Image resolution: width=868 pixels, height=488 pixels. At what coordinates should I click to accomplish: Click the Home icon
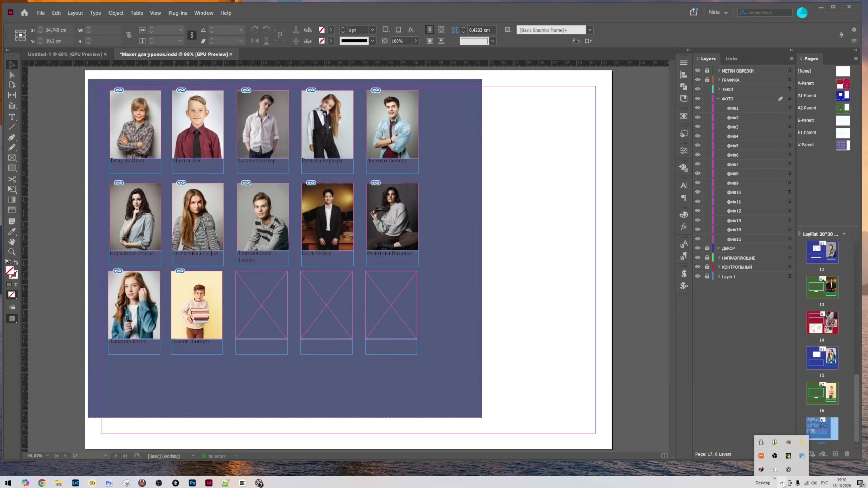tap(24, 13)
